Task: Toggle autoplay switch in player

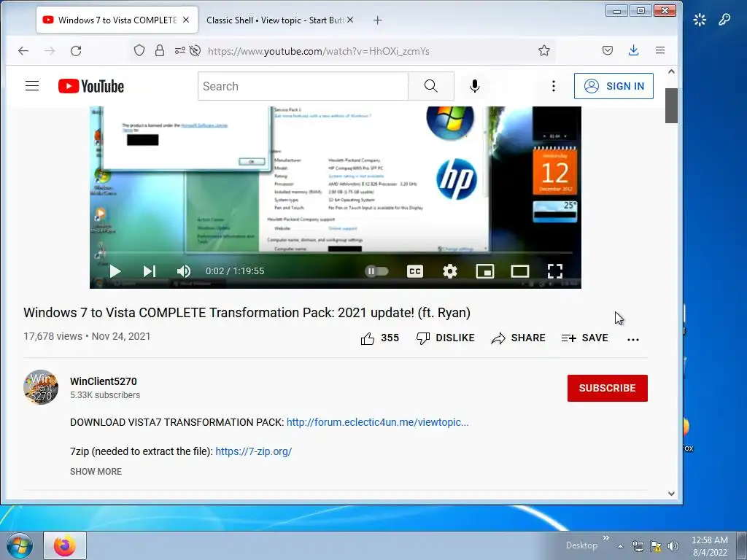Action: (x=376, y=271)
